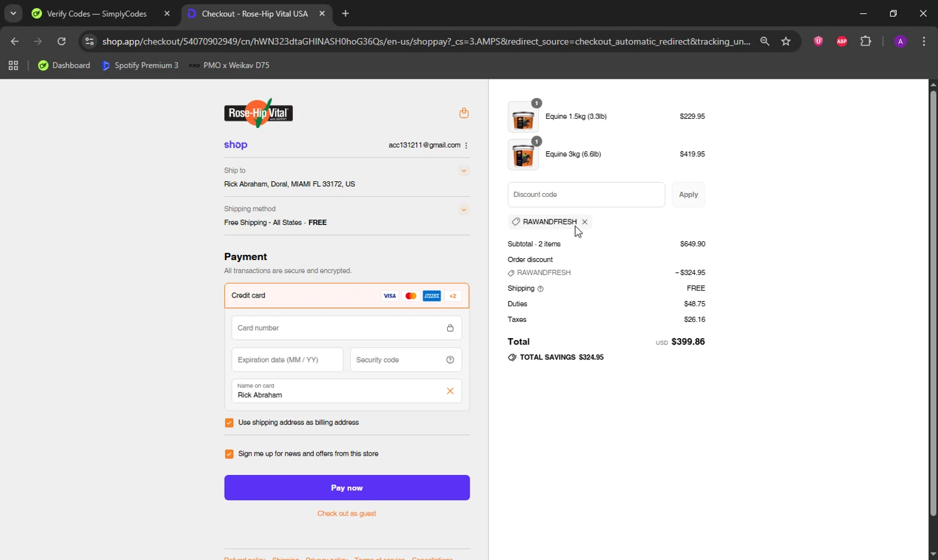This screenshot has width=938, height=560.
Task: Open the PMO x Weikav D75 bookmark
Action: click(x=229, y=66)
